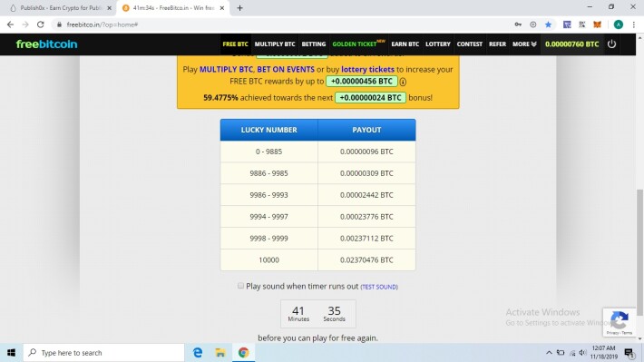This screenshot has width=644, height=362.
Task: Click the 0.02370476 BTC payout cell
Action: pos(366,260)
